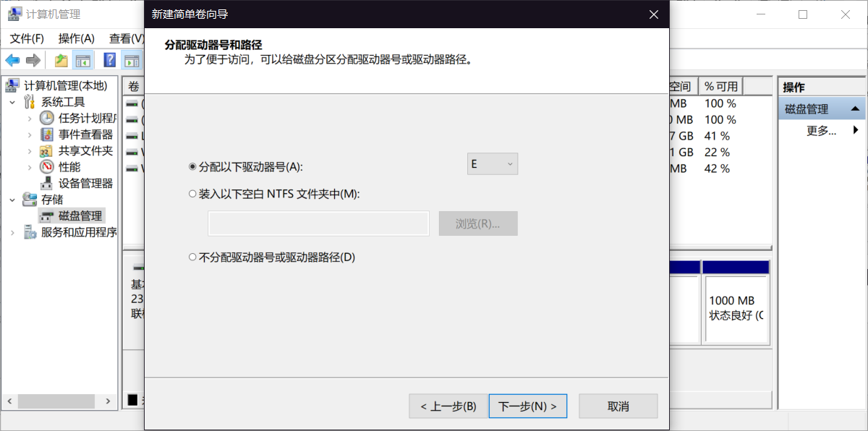Select the 任务计划程序 clock icon

[x=46, y=118]
